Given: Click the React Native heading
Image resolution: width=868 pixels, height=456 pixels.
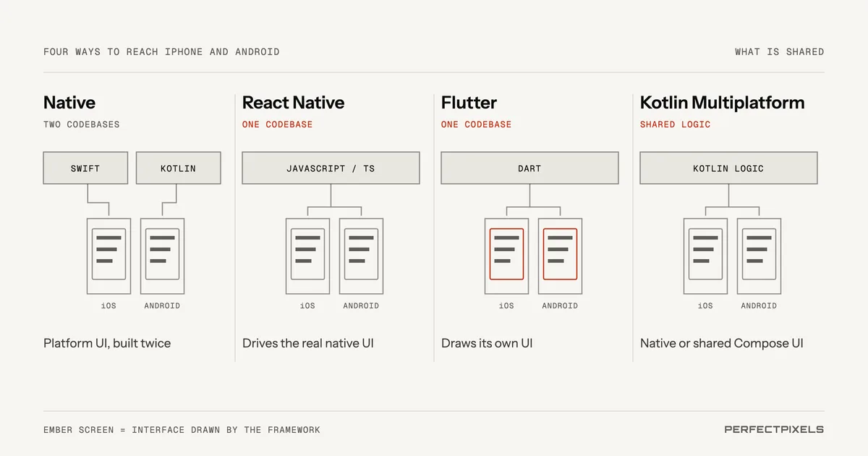Looking at the screenshot, I should pos(293,103).
